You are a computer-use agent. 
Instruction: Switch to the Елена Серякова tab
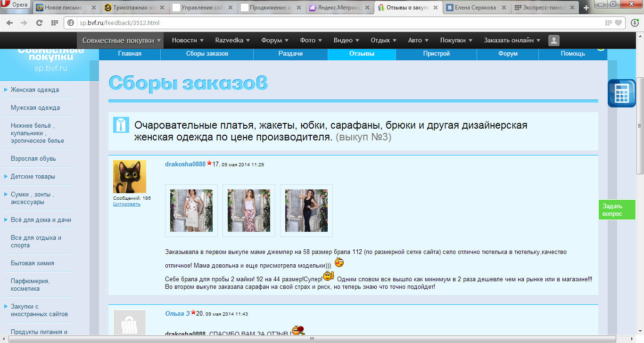(x=474, y=8)
